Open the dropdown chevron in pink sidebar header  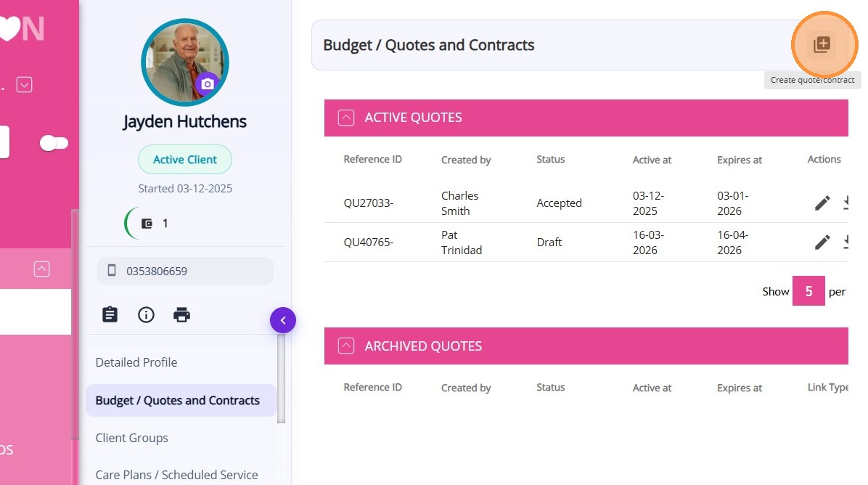(25, 85)
